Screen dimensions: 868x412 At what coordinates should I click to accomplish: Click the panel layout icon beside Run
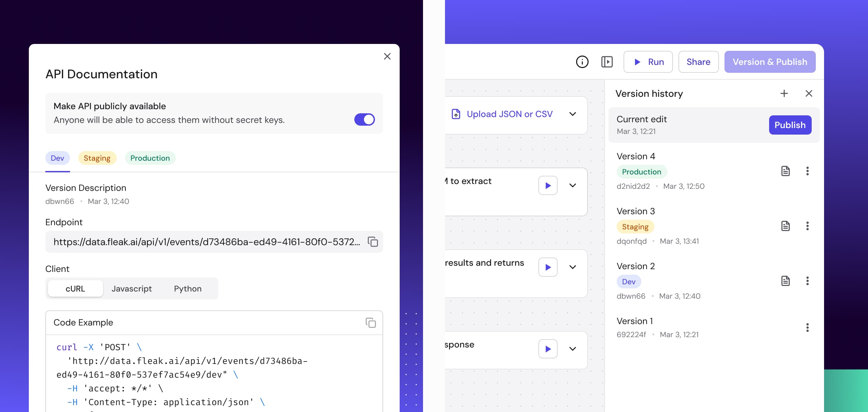click(607, 62)
